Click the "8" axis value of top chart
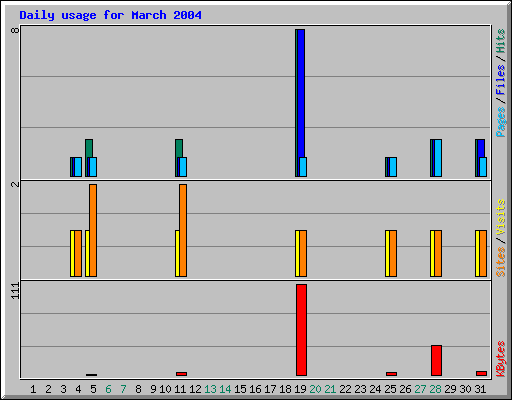The height and width of the screenshot is (400, 512). (x=15, y=30)
